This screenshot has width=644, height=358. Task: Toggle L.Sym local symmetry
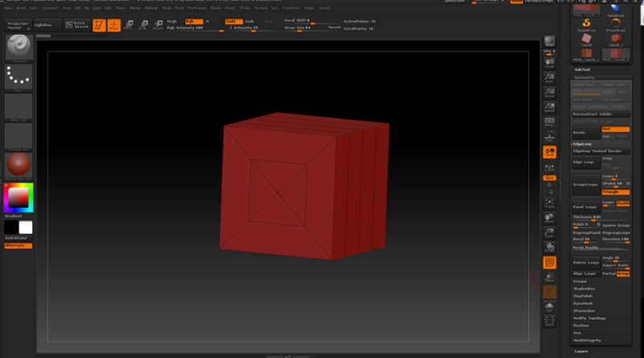tap(550, 167)
